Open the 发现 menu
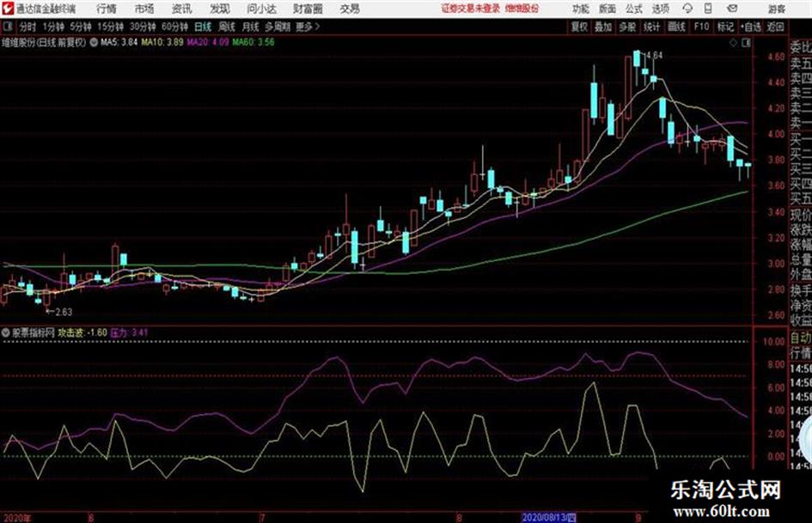The image size is (812, 523). click(x=220, y=9)
